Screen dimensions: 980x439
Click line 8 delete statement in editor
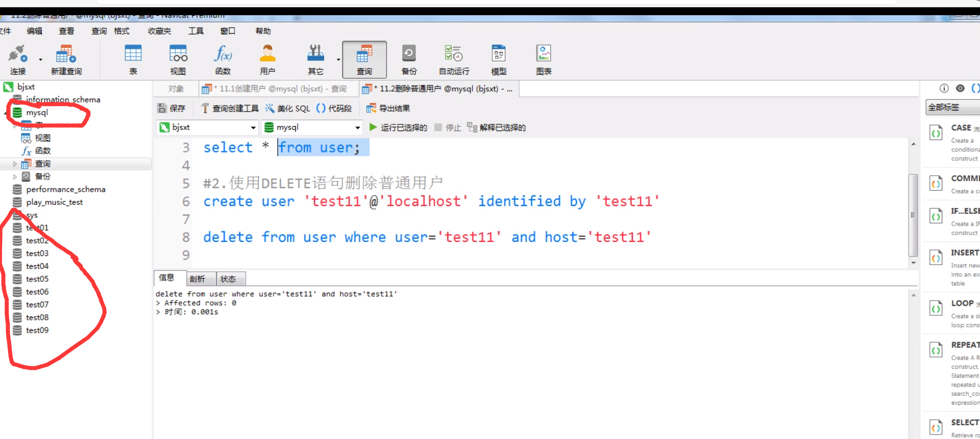point(428,237)
